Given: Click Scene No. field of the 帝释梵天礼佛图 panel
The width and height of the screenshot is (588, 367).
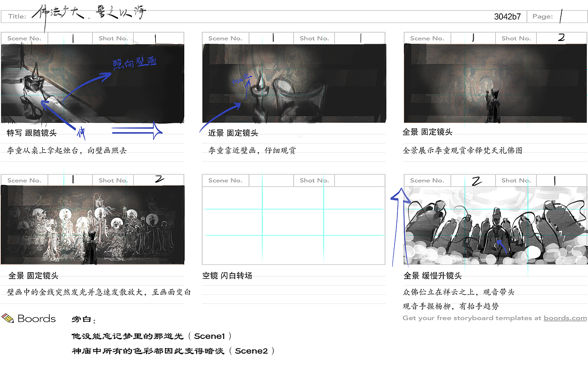Looking at the screenshot, I should pos(473,38).
